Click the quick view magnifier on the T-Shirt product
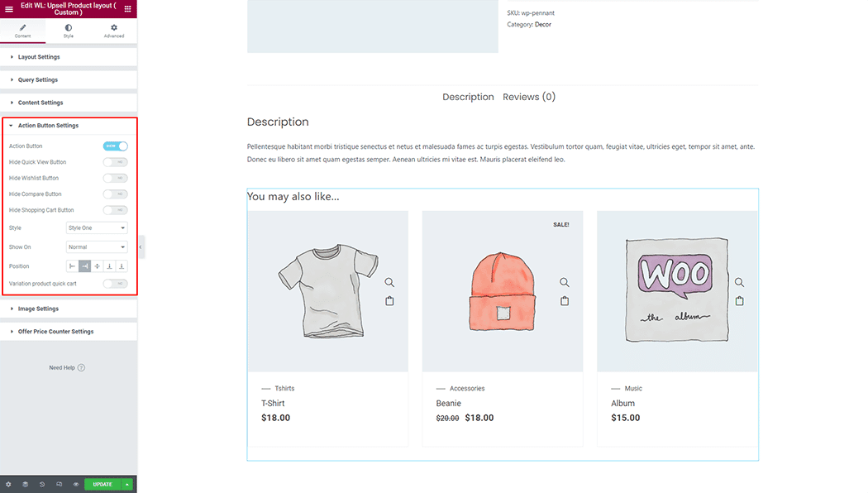 [x=389, y=281]
